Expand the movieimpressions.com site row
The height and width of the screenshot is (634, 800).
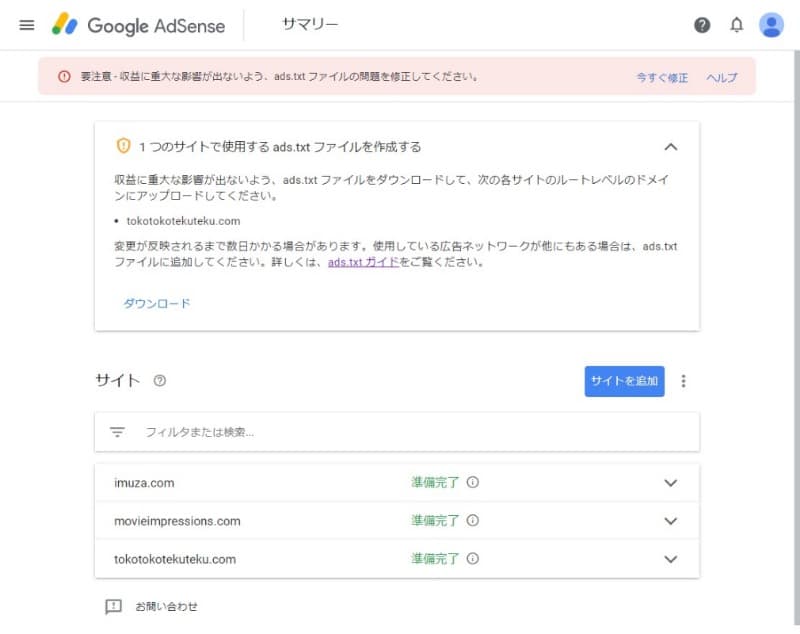670,521
